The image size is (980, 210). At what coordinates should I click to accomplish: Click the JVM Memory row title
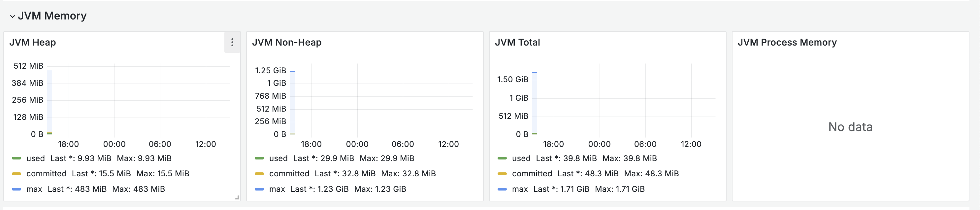pos(52,16)
